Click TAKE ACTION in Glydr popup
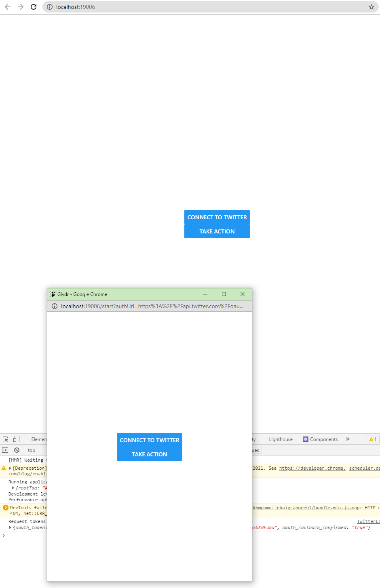 tap(150, 454)
